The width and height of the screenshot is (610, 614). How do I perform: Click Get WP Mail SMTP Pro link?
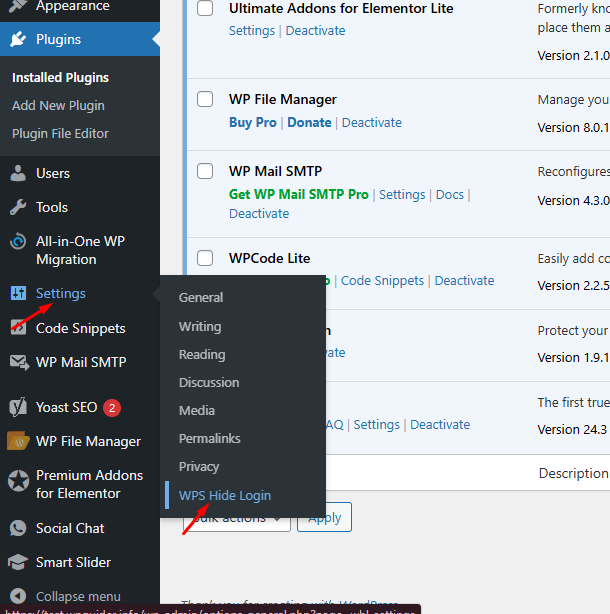(x=299, y=194)
